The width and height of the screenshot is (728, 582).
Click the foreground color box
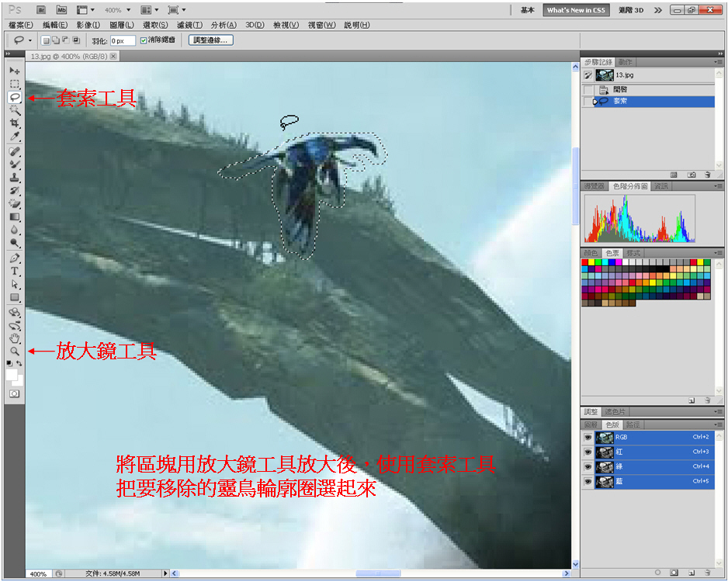click(x=12, y=375)
